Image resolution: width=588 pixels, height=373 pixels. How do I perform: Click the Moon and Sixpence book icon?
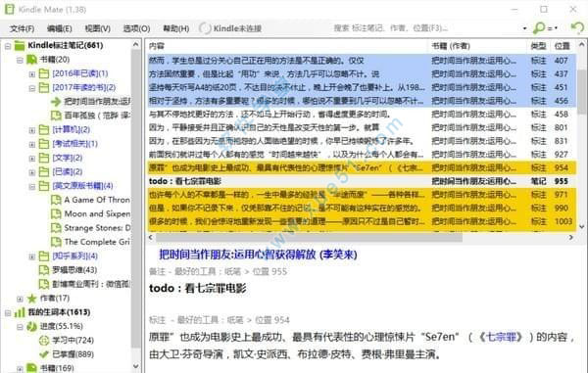coord(56,213)
